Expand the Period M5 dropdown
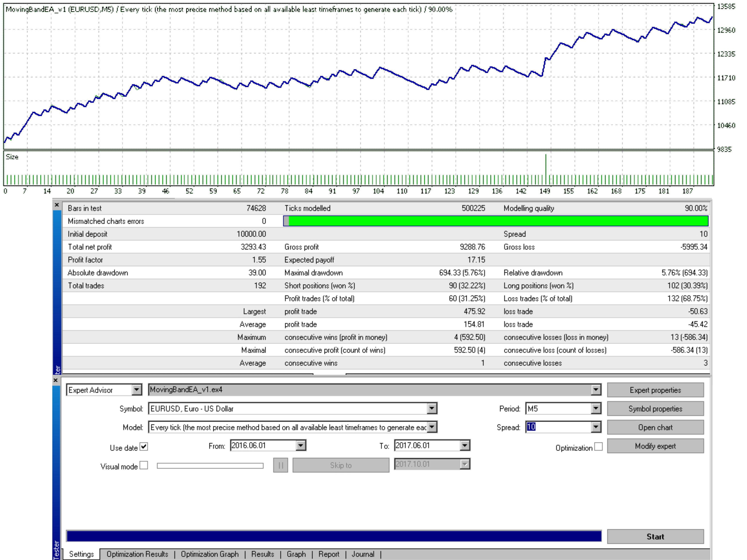This screenshot has width=747, height=560. [x=596, y=408]
